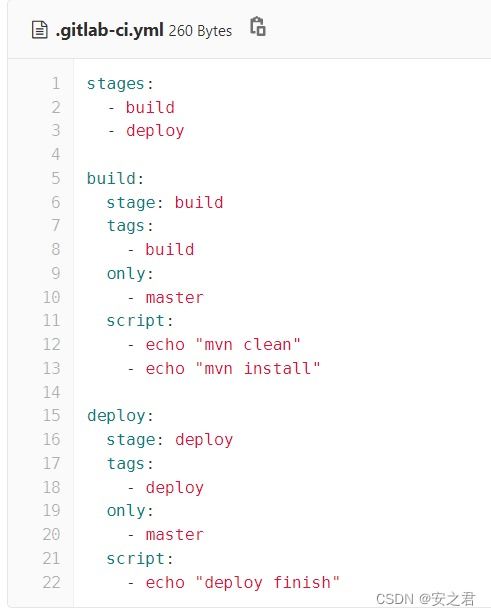Viewport: 491px width, 616px height.
Task: Select line number 5 in gutter
Action: tap(56, 178)
